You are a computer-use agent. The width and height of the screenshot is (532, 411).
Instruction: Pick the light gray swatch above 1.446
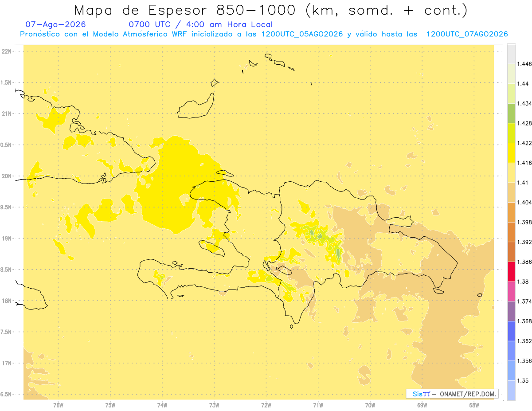pos(511,54)
